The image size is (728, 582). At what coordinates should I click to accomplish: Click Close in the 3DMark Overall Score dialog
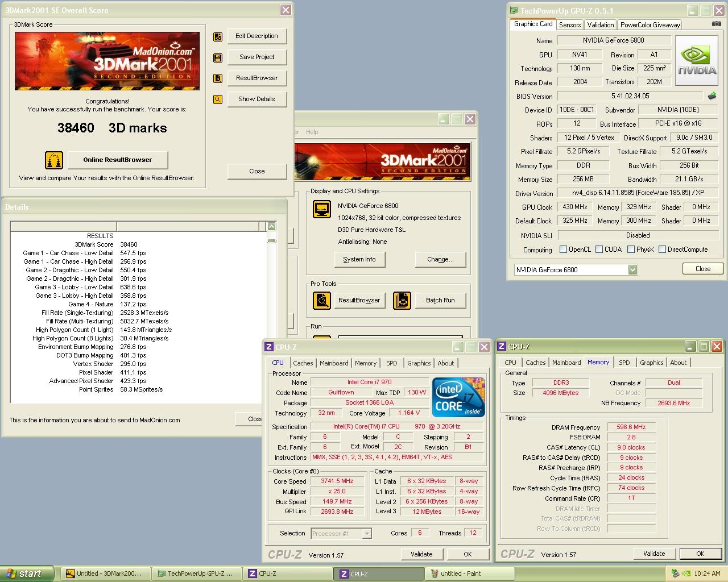[257, 171]
